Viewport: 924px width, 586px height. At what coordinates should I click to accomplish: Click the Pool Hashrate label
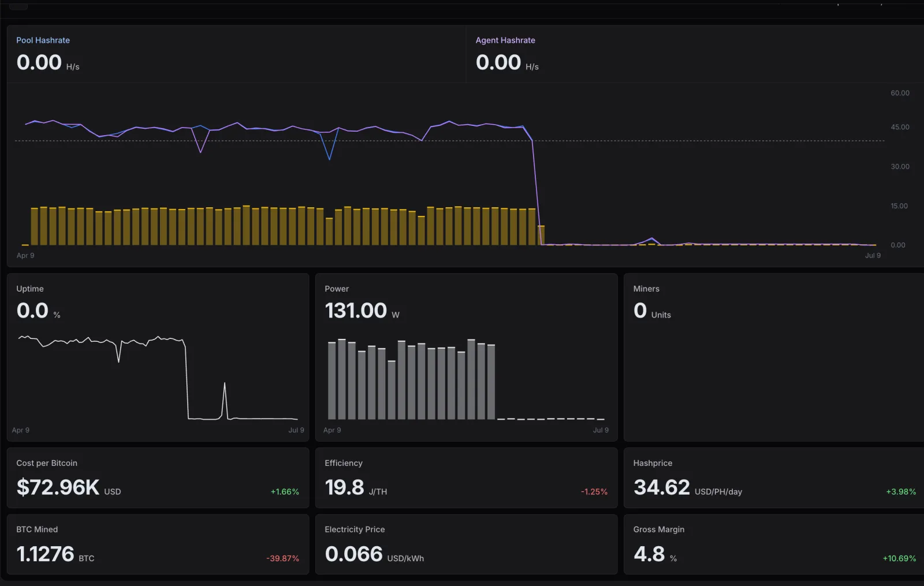(43, 40)
